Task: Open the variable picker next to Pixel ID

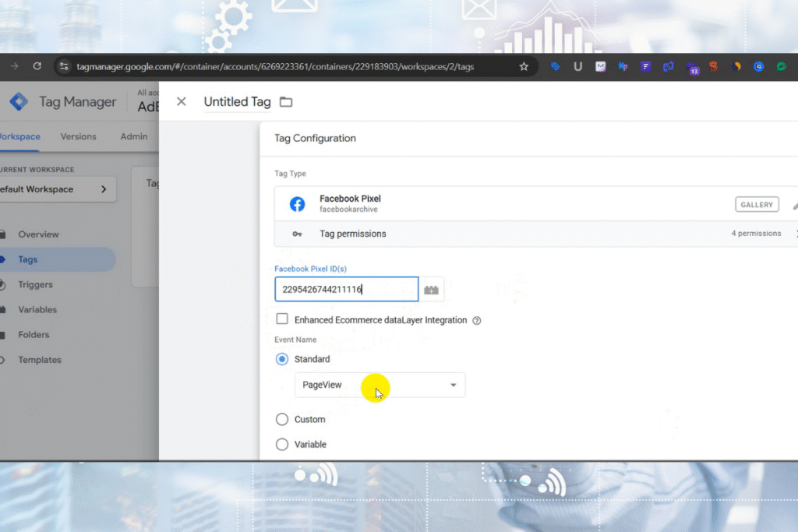Action: (432, 289)
